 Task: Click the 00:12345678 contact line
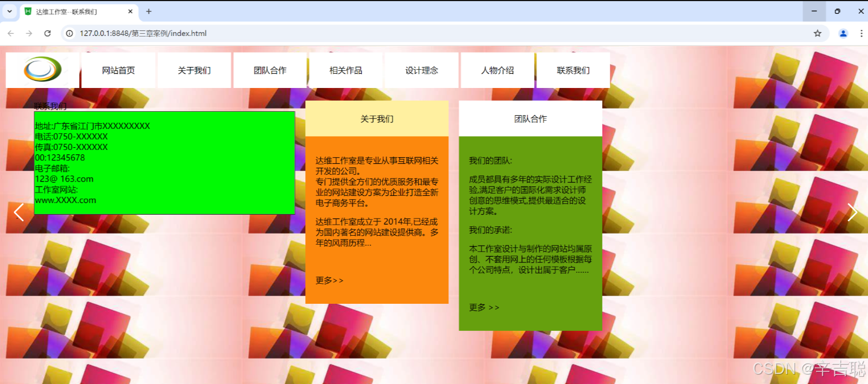[60, 158]
